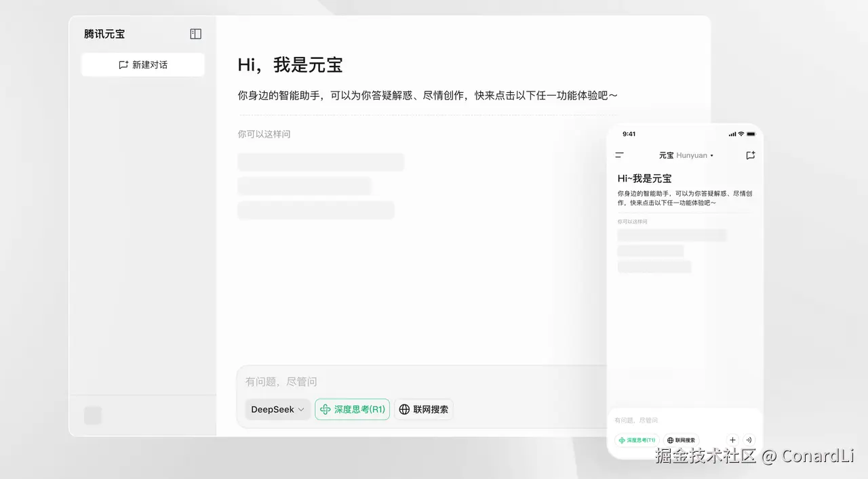This screenshot has height=479, width=868.
Task: Toggle 联网搜索 web search on desktop
Action: pyautogui.click(x=424, y=409)
